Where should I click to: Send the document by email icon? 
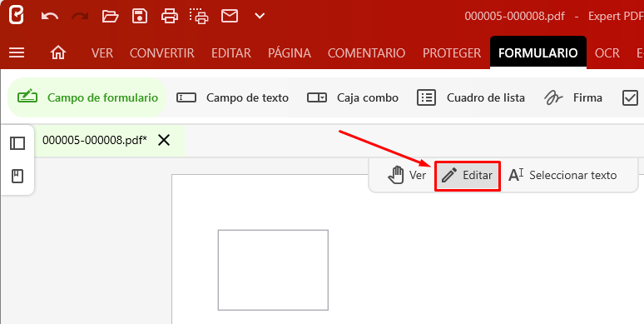tap(230, 16)
